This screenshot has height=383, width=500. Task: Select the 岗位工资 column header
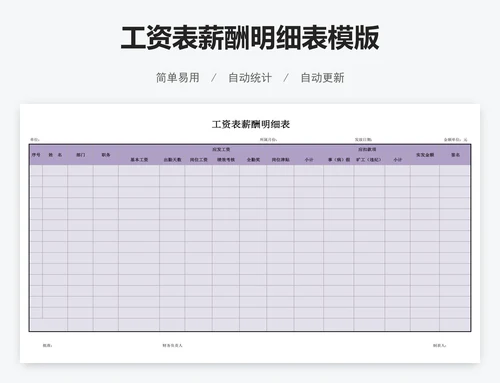(x=199, y=160)
